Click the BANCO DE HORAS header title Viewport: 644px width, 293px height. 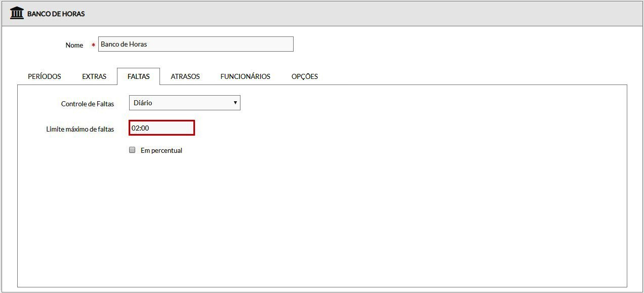[x=56, y=14]
